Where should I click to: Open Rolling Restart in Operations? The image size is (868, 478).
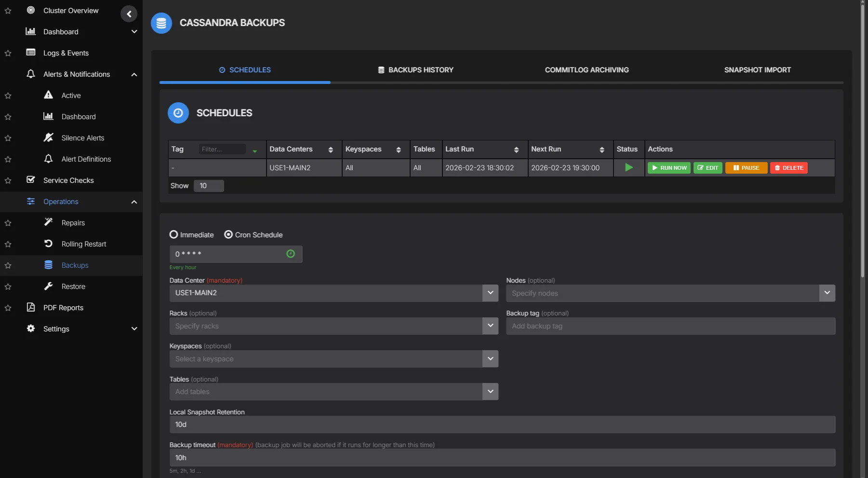point(83,244)
